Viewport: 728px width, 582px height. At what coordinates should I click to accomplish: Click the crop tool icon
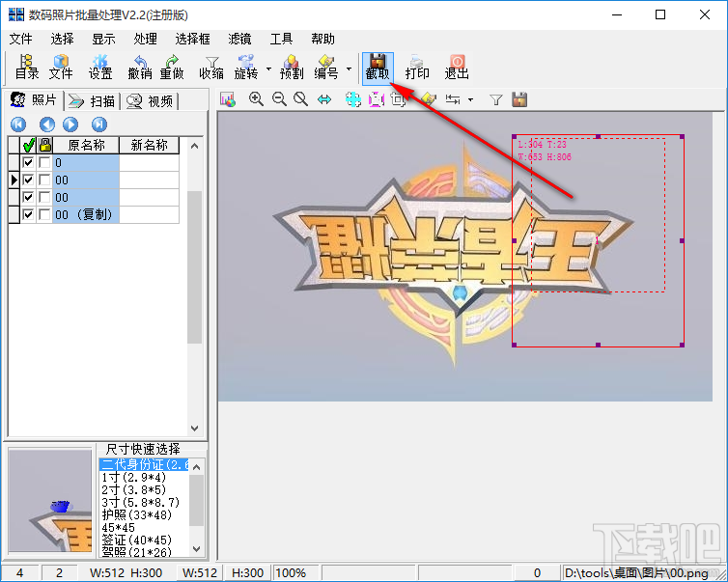[x=398, y=99]
